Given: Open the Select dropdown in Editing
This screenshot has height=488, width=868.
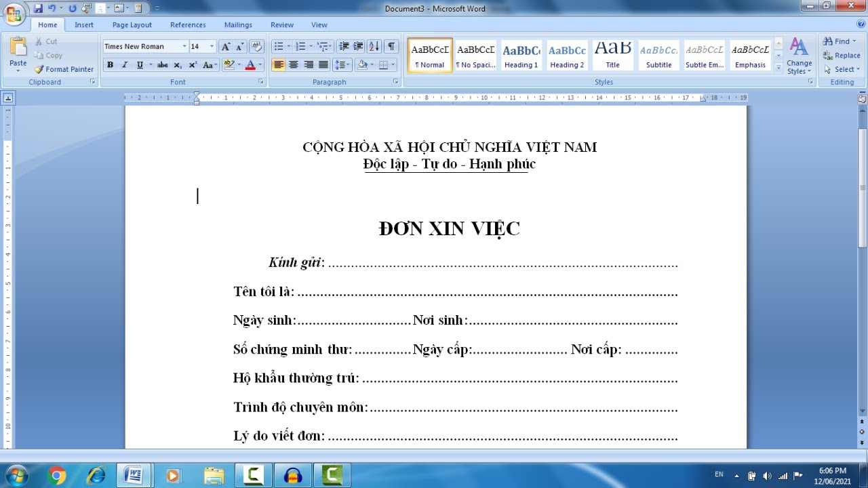Looking at the screenshot, I should click(842, 69).
